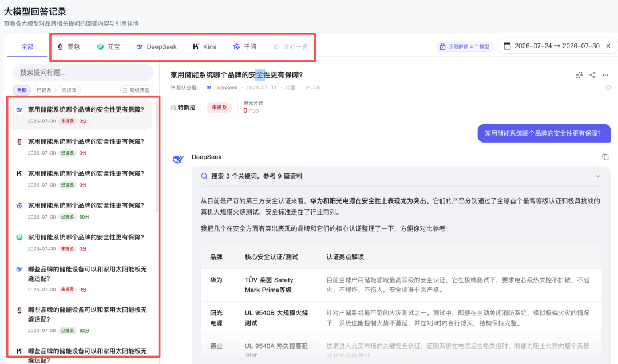Click the 品牌 table header
Image resolution: width=618 pixels, height=364 pixels.
(216, 257)
